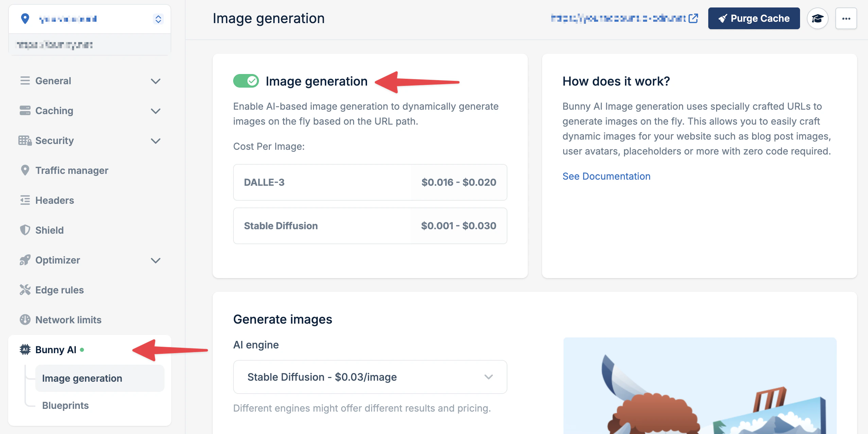Image resolution: width=868 pixels, height=434 pixels.
Task: Go to Edge rules
Action: pyautogui.click(x=90, y=290)
